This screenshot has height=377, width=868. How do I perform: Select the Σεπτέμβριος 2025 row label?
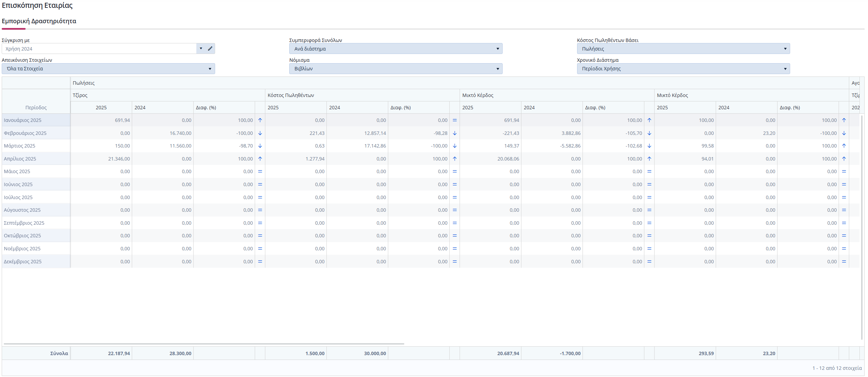(x=24, y=223)
